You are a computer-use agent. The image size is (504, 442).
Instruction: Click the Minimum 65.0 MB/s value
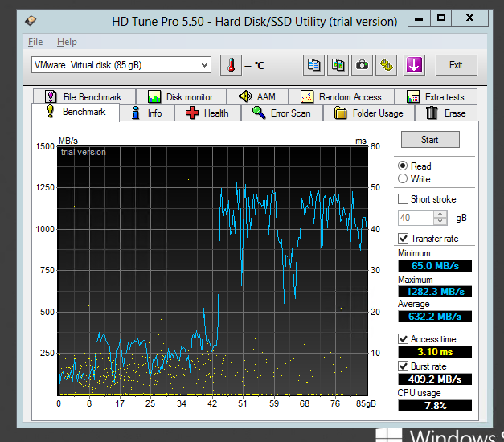[x=435, y=266]
